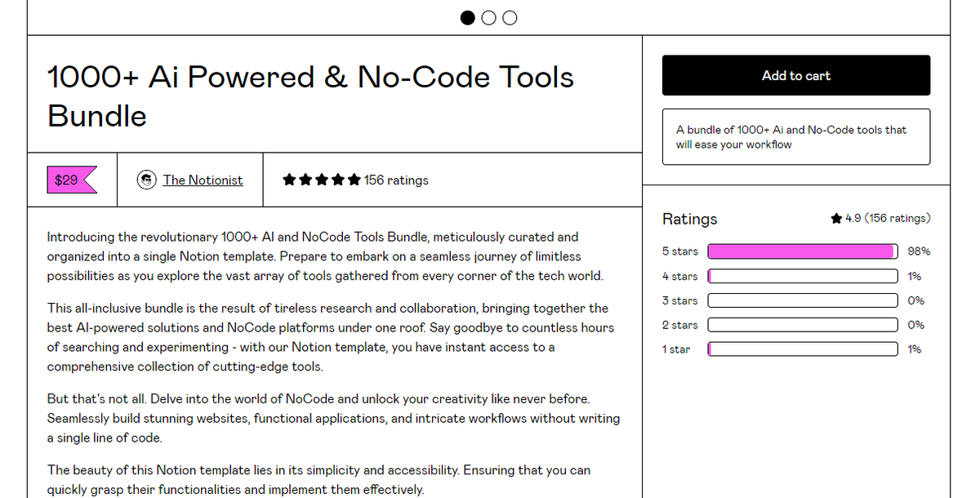The width and height of the screenshot is (980, 498).
Task: Click the 3 stars rating bar
Action: click(803, 300)
